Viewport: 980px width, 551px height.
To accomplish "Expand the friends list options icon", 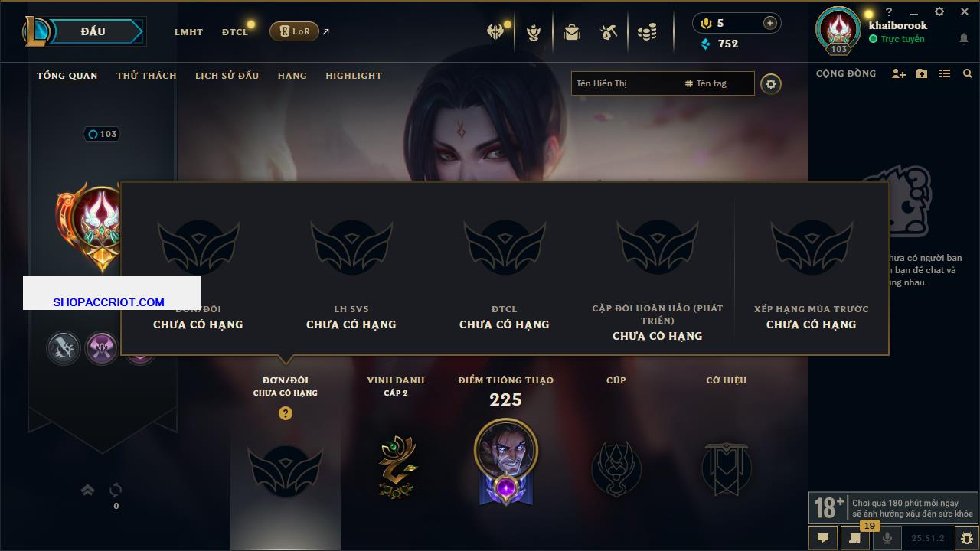I will (x=945, y=73).
